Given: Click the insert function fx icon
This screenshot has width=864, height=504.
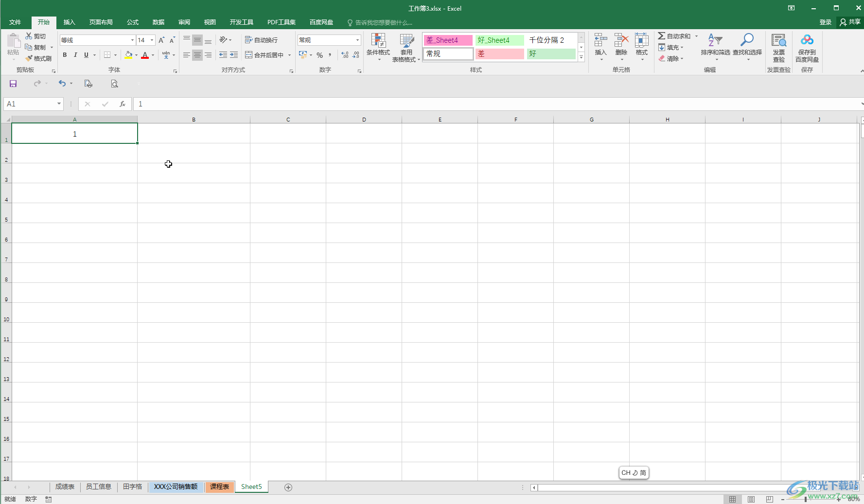Looking at the screenshot, I should click(123, 104).
